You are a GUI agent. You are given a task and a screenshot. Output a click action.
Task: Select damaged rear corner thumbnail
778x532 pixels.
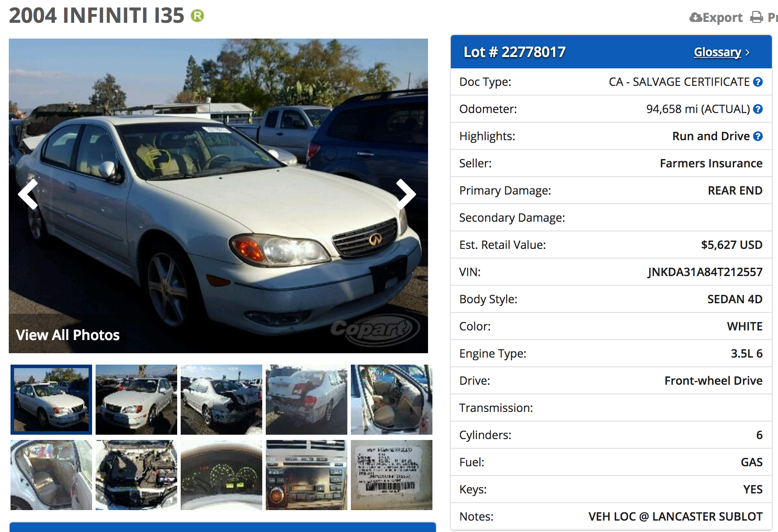(x=221, y=400)
